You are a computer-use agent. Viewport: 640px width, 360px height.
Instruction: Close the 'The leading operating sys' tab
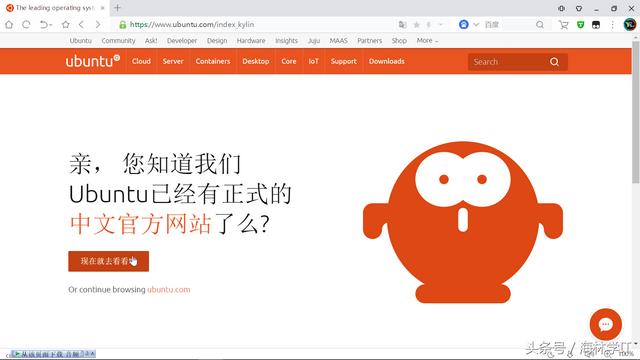103,8
